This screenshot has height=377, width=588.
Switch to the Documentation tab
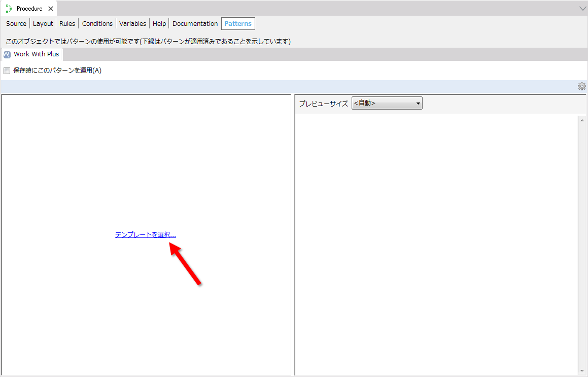tap(195, 24)
